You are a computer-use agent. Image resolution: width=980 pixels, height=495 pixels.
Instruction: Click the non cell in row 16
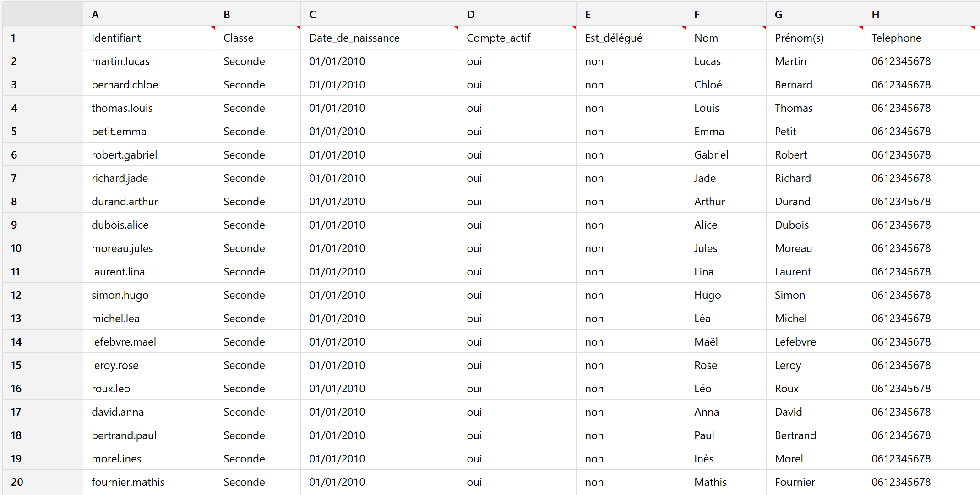click(x=631, y=388)
